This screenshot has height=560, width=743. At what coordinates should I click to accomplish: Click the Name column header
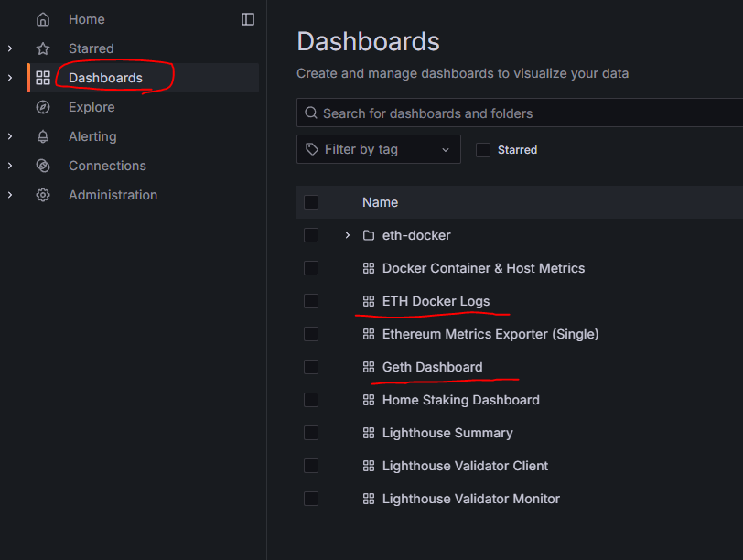pyautogui.click(x=380, y=202)
